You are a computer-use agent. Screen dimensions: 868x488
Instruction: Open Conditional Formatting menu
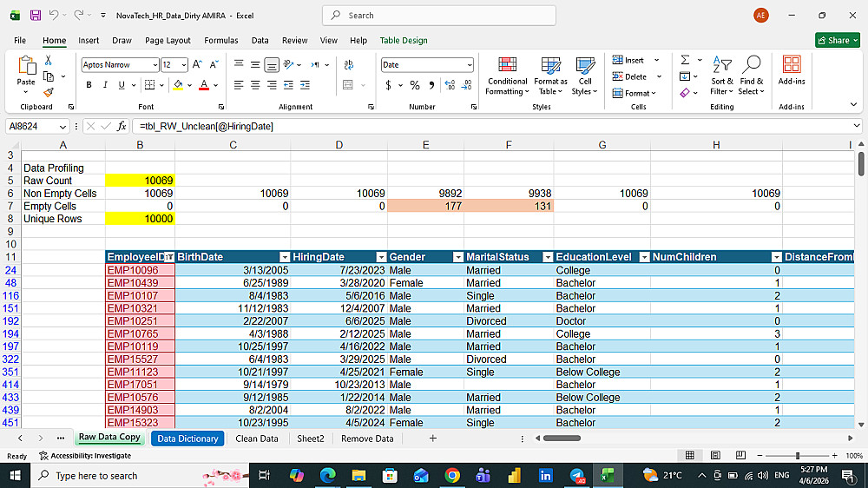(507, 76)
